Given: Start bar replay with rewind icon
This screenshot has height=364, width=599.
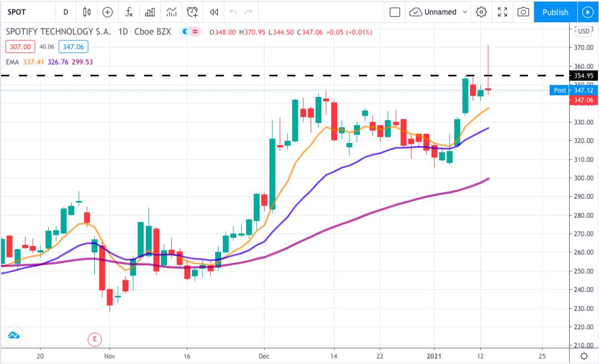Looking at the screenshot, I should pyautogui.click(x=214, y=12).
